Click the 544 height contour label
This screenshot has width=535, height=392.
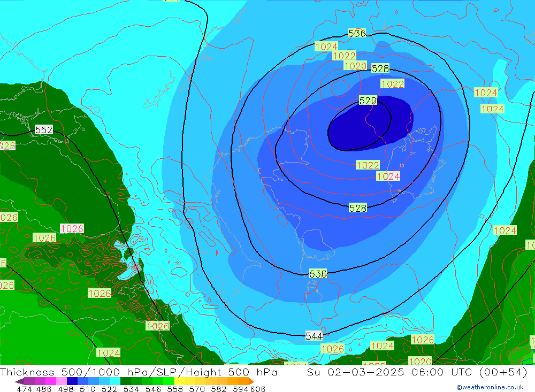click(x=315, y=336)
